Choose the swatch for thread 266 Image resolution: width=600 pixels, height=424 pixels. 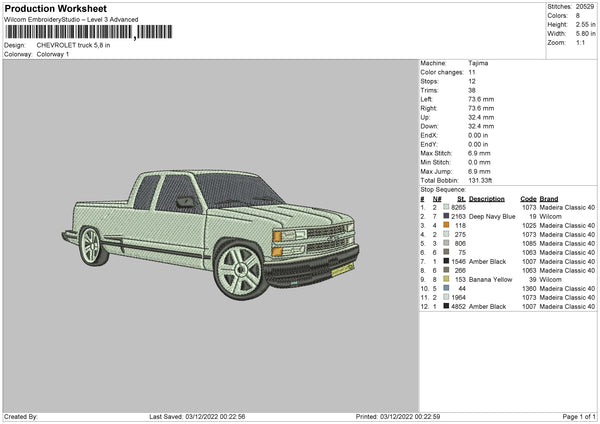tap(445, 270)
